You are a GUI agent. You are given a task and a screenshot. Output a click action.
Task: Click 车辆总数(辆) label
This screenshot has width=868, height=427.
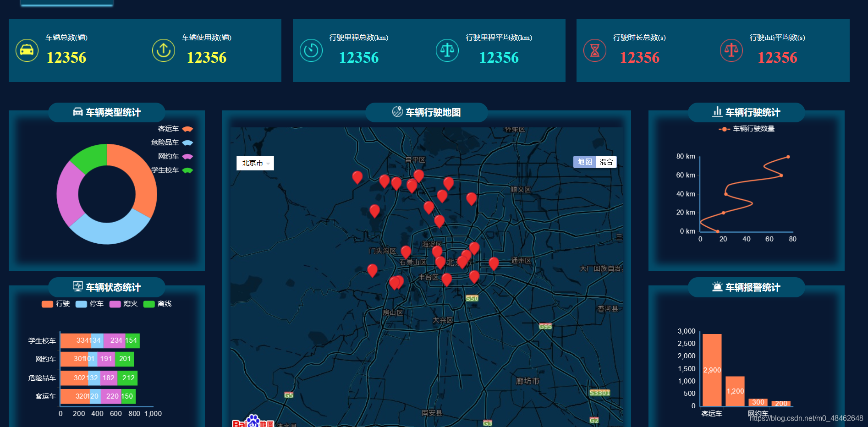coord(66,38)
